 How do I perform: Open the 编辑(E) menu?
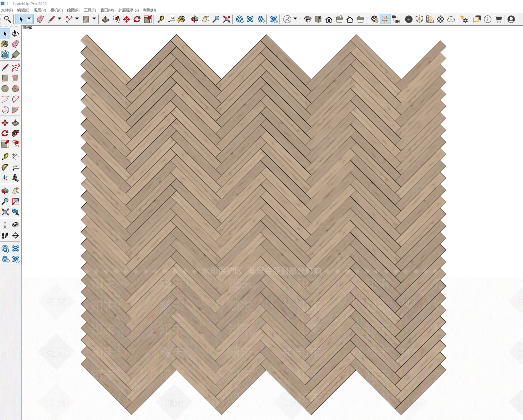coord(23,10)
